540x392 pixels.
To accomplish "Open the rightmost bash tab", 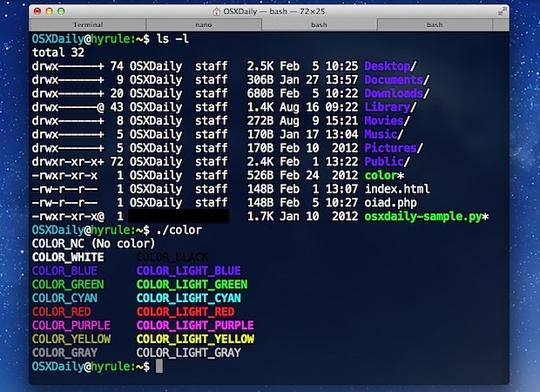I will (435, 26).
